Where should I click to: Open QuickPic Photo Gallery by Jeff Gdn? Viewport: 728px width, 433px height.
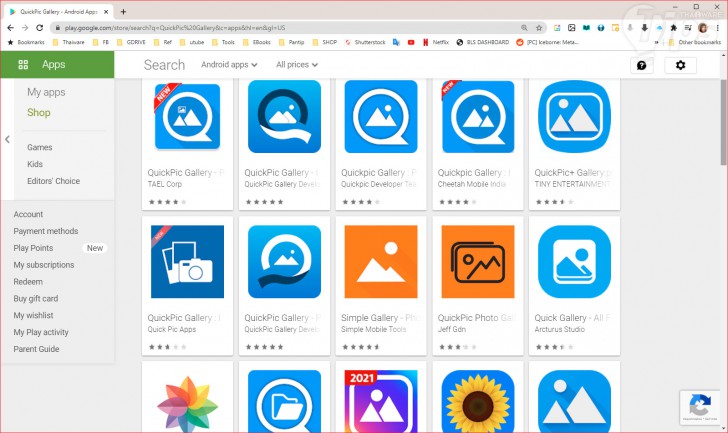pos(478,285)
